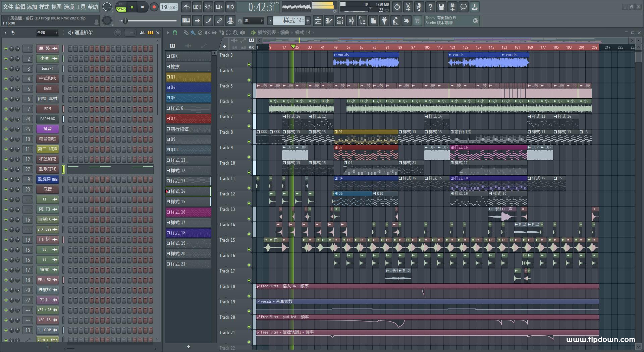Click the stop playback button
Viewport: 644px width, 352px height.
(x=143, y=7)
